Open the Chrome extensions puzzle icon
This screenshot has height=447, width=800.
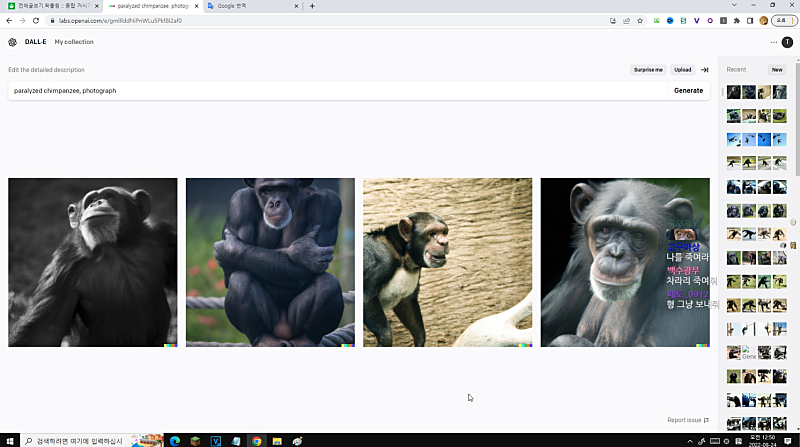pos(736,20)
